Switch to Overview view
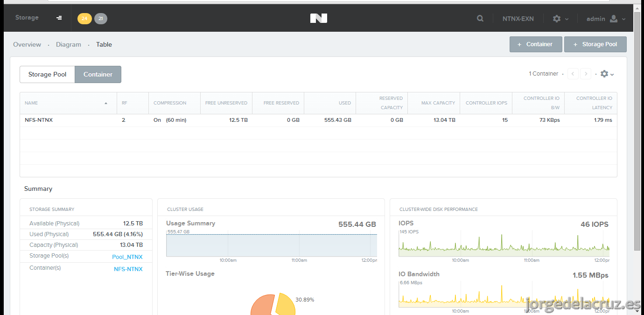The height and width of the screenshot is (315, 644). click(x=27, y=45)
